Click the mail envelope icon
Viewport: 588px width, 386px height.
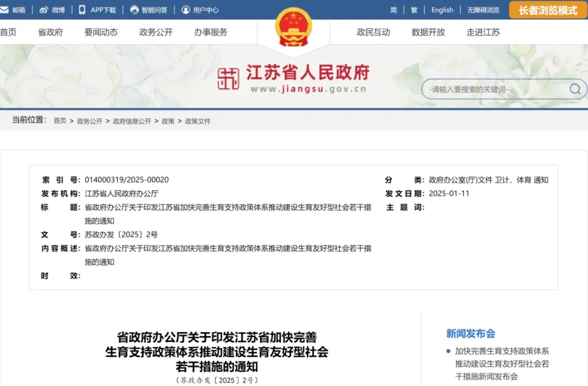pyautogui.click(x=4, y=10)
